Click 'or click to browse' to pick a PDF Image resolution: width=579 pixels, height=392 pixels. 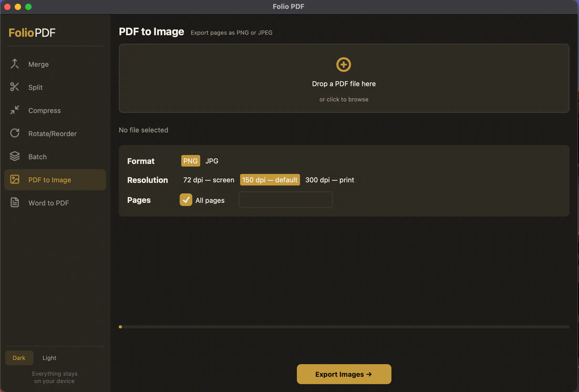[x=344, y=99]
